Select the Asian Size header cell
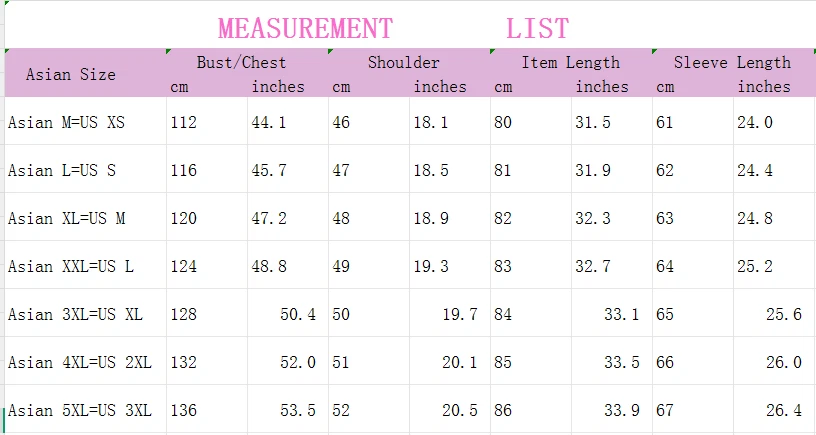The width and height of the screenshot is (816, 435). [71, 74]
